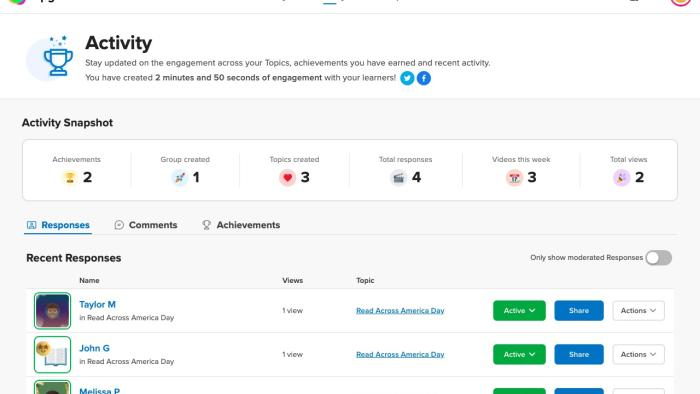Switch to the Comments tab
700x394 pixels.
[146, 225]
